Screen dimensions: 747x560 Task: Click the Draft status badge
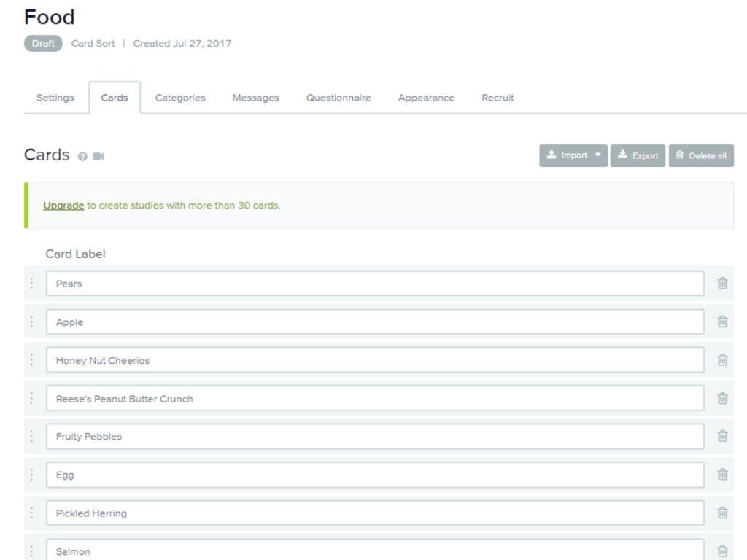[x=43, y=43]
